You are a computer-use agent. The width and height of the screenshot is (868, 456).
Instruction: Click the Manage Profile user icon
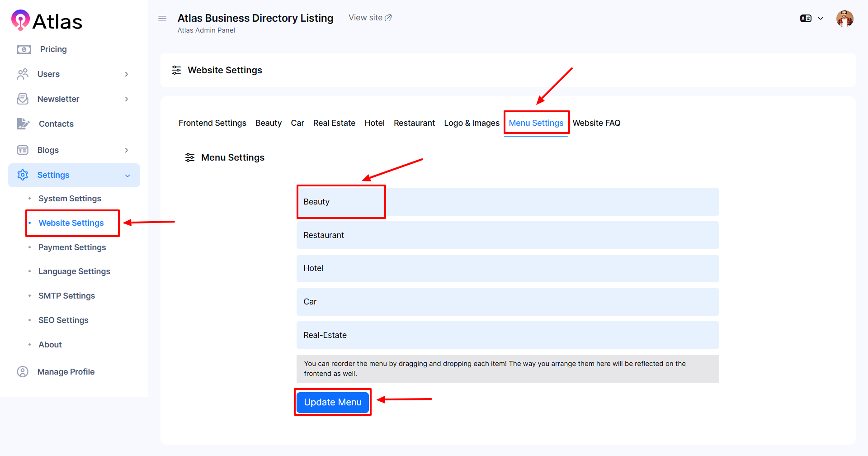click(23, 372)
